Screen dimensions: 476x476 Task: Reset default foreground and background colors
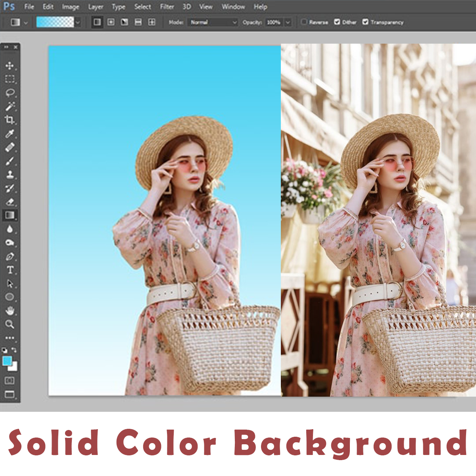[5, 350]
